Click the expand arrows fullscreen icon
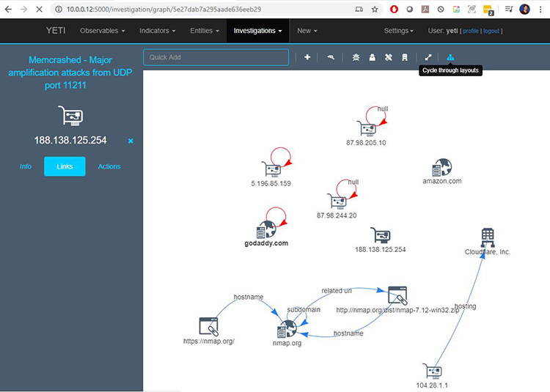This screenshot has width=550, height=392. [428, 57]
